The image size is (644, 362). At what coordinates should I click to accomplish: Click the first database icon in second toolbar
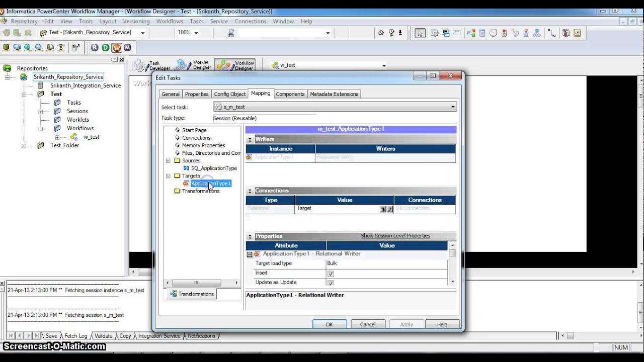tap(6, 48)
